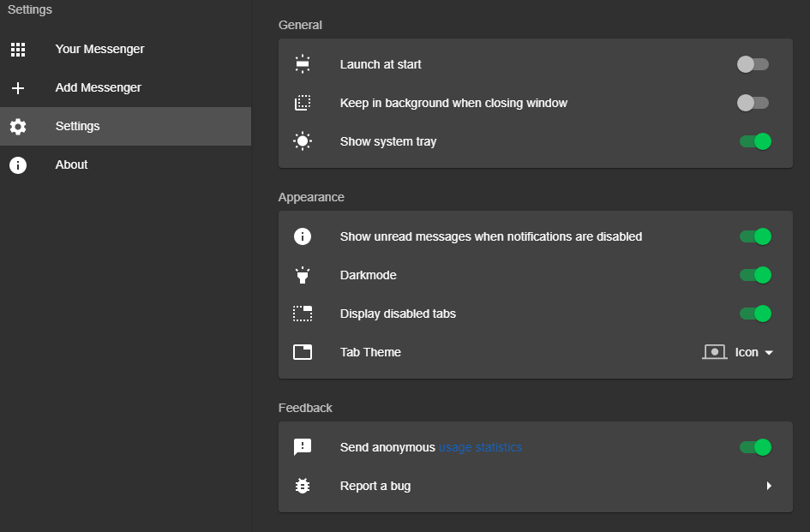
Task: Click the plus icon for Add Messenger
Action: (18, 88)
